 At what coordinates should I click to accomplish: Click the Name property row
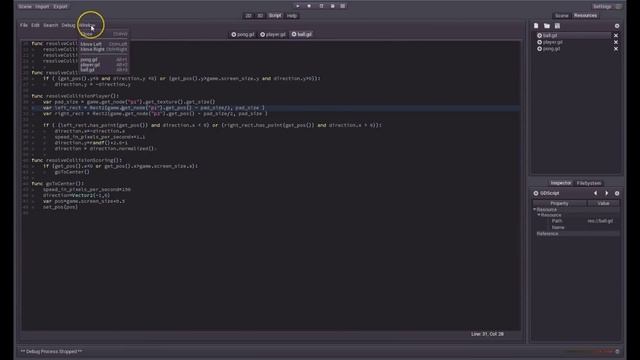576,227
